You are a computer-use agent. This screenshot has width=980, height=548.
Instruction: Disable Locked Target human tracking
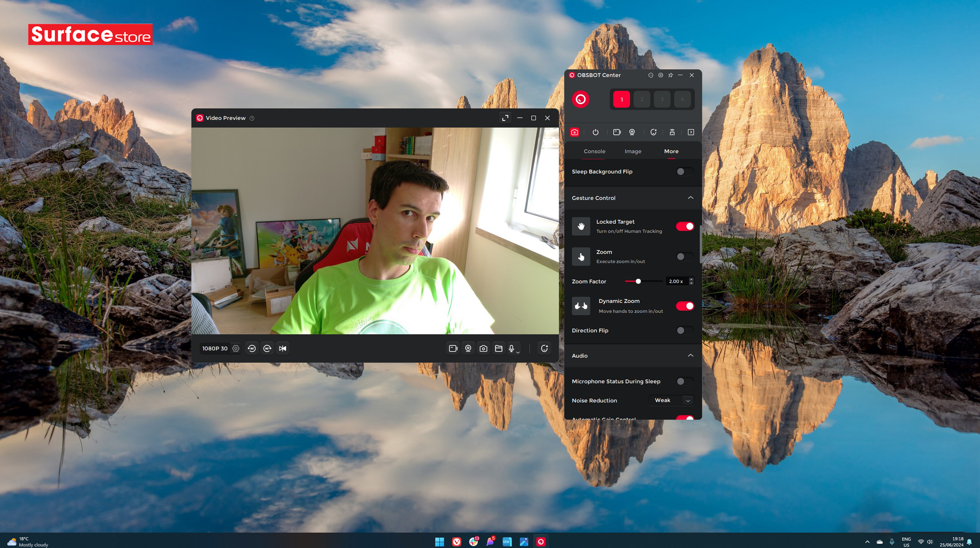click(x=685, y=226)
